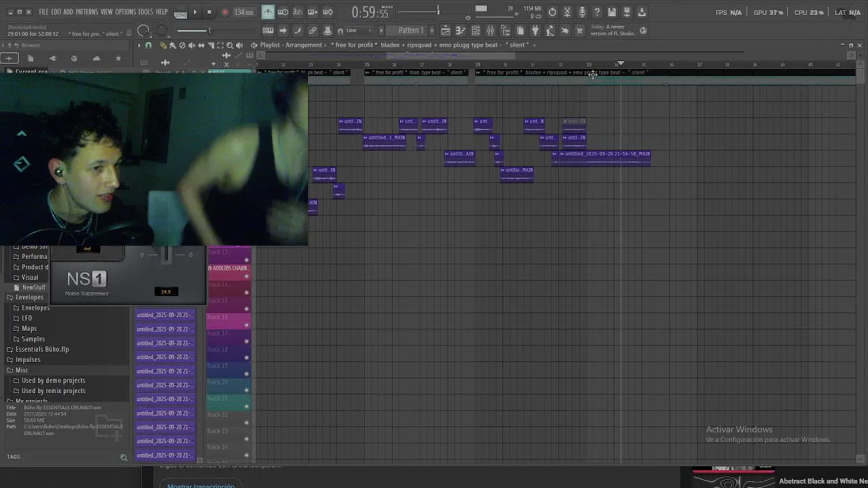Mute Track 20 via its dot
868x488 pixels.
(x=246, y=390)
